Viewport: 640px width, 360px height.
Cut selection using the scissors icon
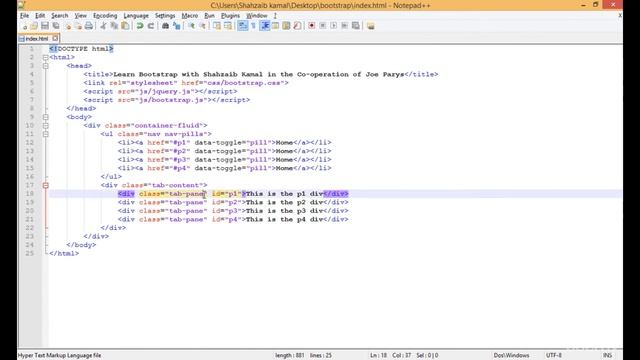pos(103,26)
